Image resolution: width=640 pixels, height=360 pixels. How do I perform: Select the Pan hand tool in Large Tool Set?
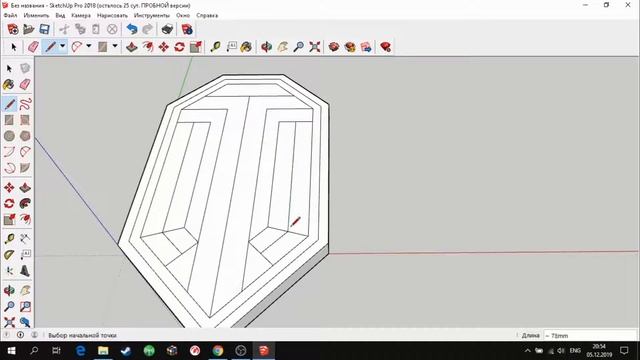tap(25, 290)
